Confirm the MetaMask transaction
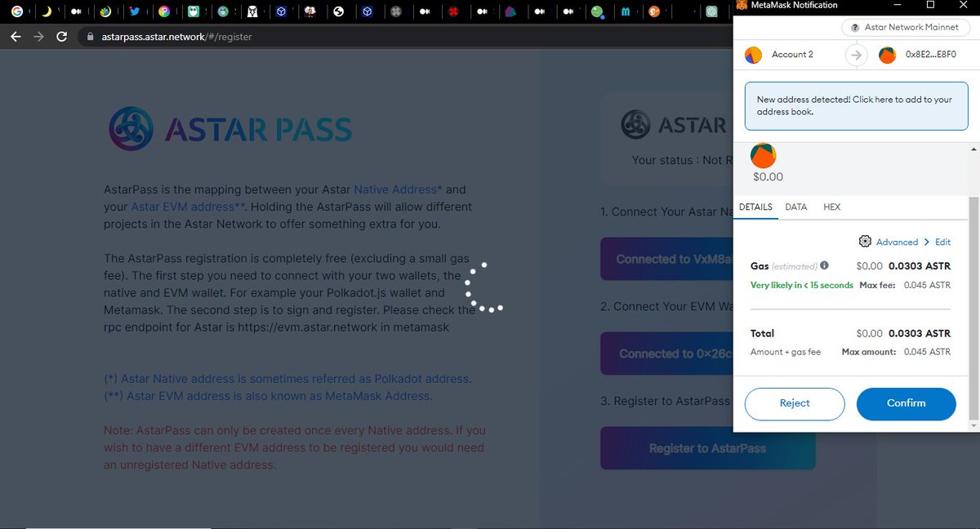The image size is (980, 529). [x=906, y=403]
